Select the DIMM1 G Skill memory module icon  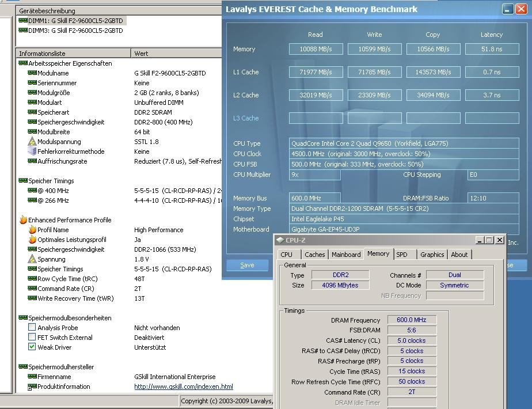(x=22, y=20)
